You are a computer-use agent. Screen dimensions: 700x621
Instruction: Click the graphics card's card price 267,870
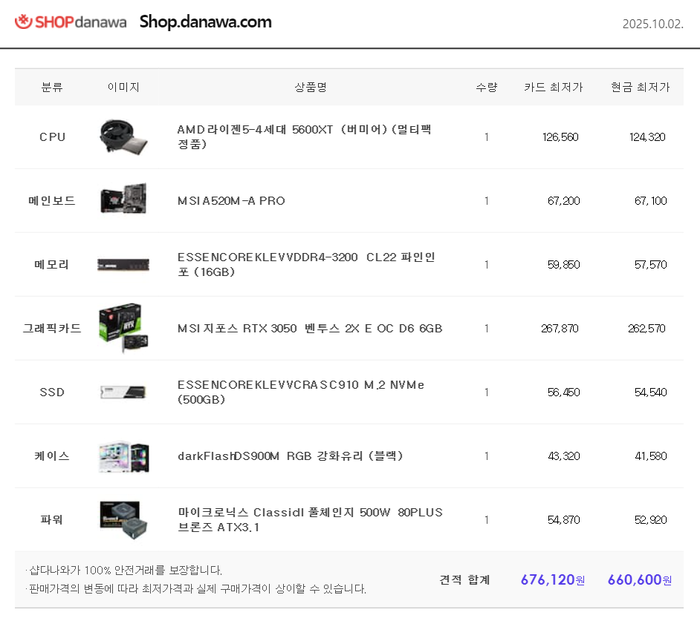pyautogui.click(x=560, y=329)
